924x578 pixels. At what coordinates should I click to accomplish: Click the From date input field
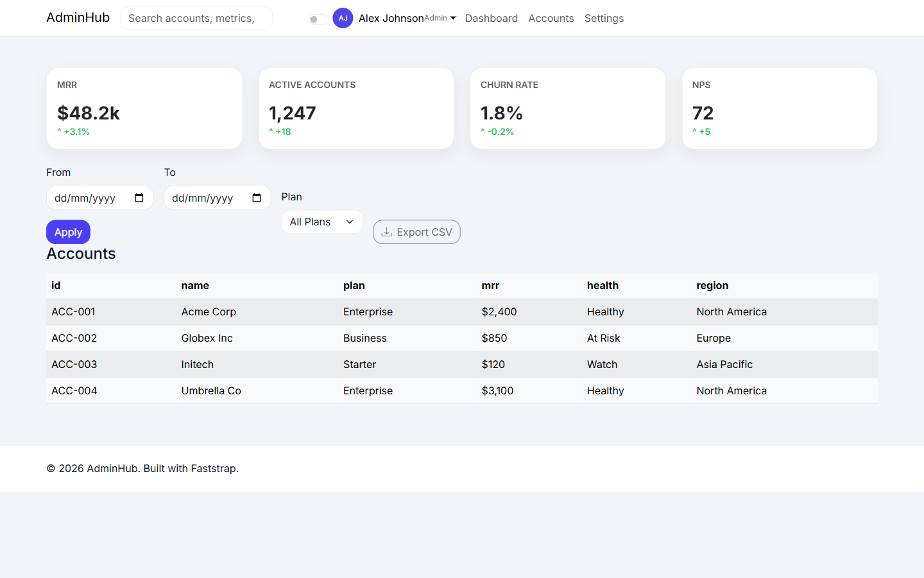pyautogui.click(x=99, y=198)
